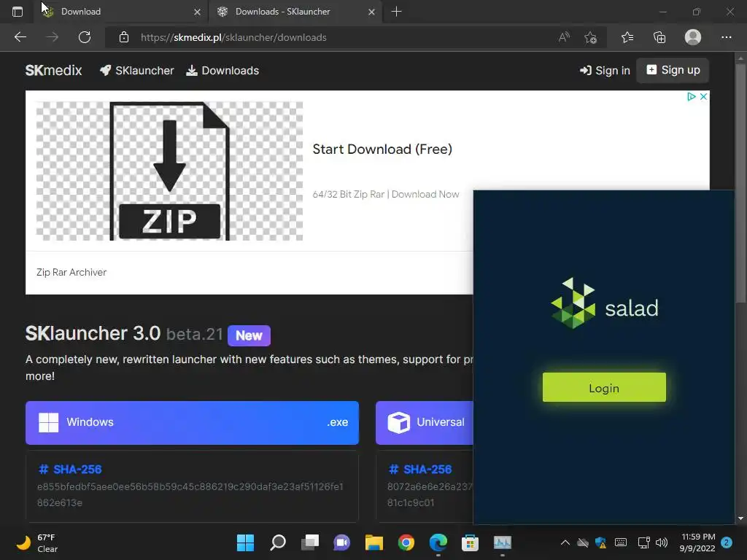747x560 pixels.
Task: Add this page to favorites star icon
Action: (591, 37)
